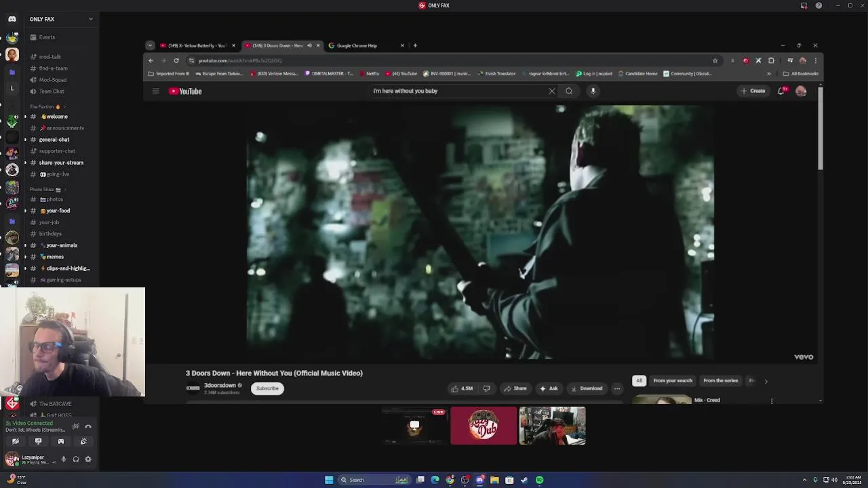Open Discord direct messages home

12,19
